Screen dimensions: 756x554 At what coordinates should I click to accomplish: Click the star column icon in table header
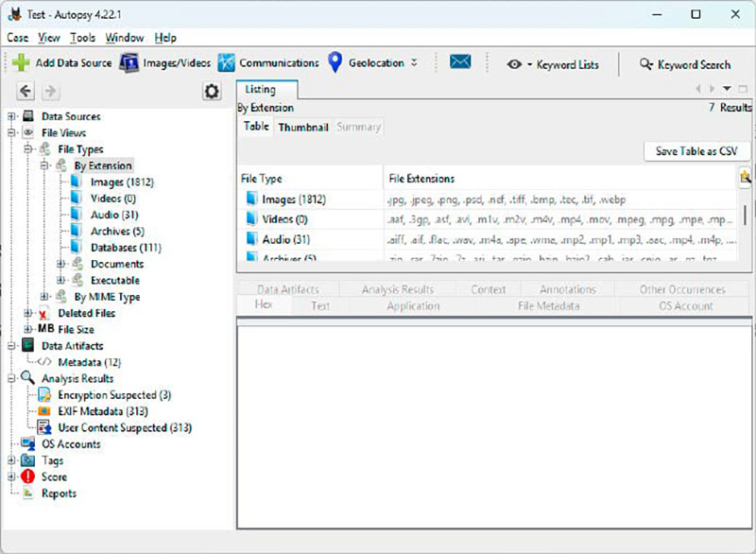click(745, 178)
